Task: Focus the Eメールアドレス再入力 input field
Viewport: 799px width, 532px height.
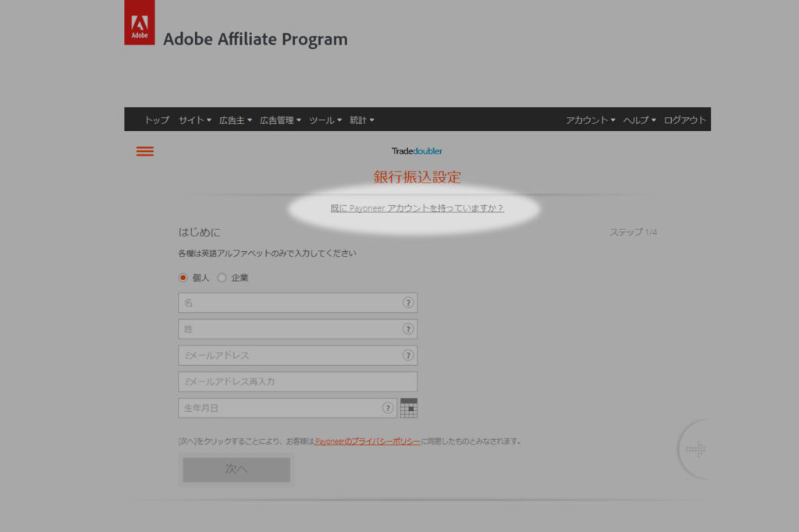Action: pos(297,381)
